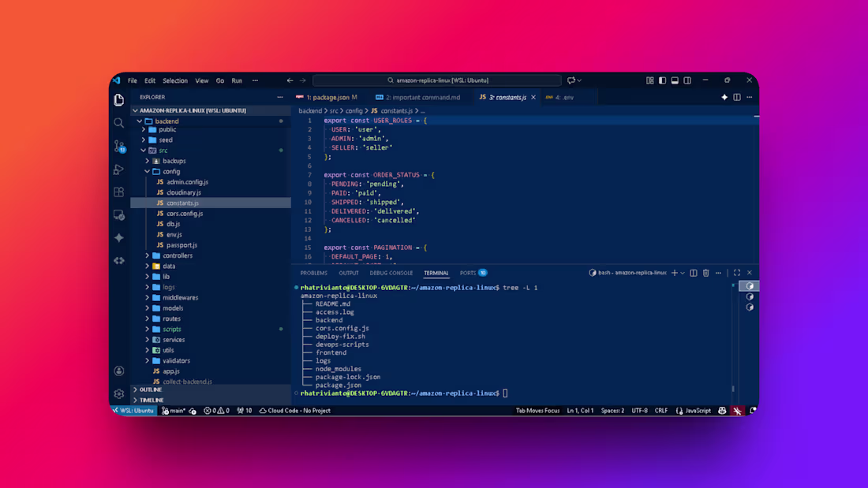Go back with the navigation arrow

pos(290,80)
